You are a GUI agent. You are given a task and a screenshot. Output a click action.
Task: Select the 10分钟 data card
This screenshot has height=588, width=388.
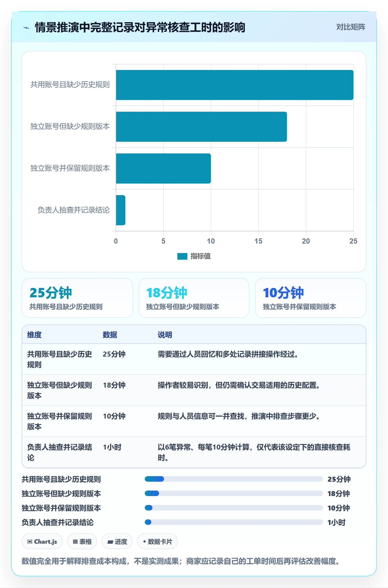(311, 298)
